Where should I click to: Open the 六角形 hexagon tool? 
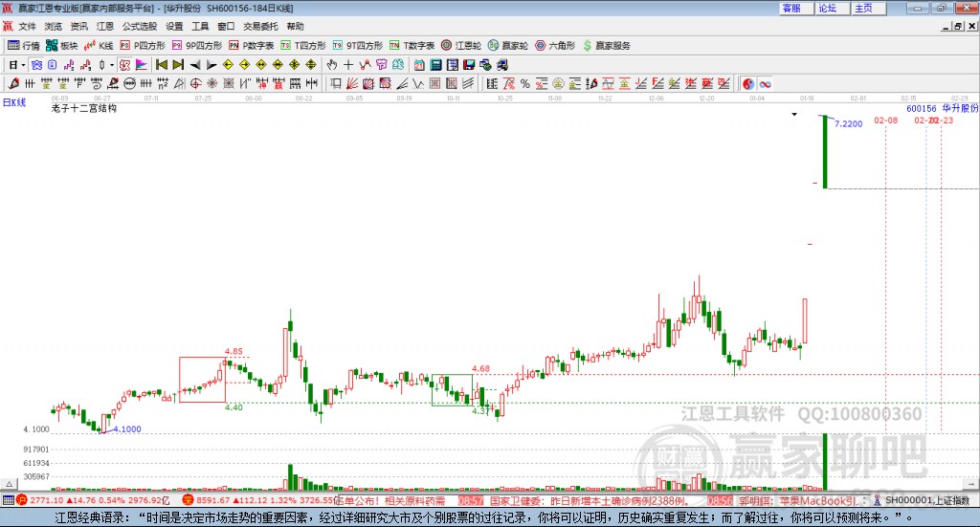click(555, 46)
